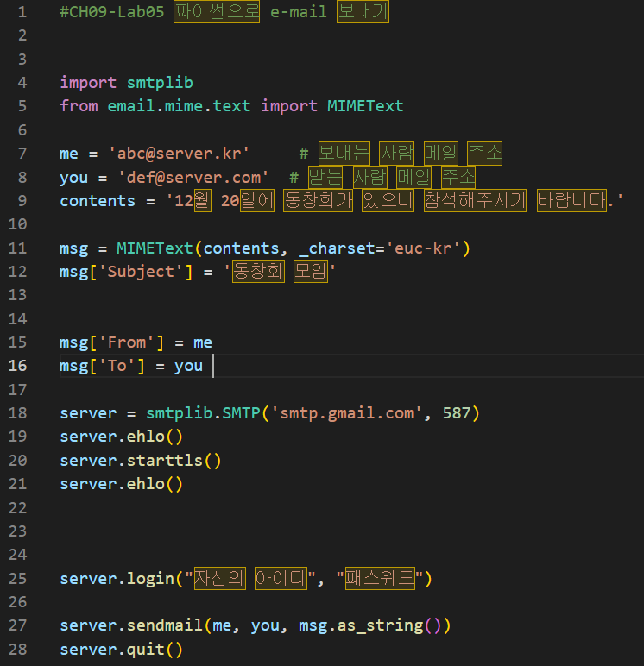Click 'email.mime.text' module name
Image resolution: width=644 pixels, height=666 pixels.
tap(179, 106)
